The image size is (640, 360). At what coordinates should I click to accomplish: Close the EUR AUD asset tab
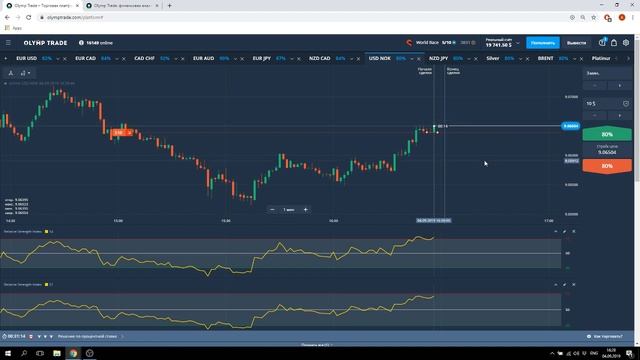coord(242,59)
